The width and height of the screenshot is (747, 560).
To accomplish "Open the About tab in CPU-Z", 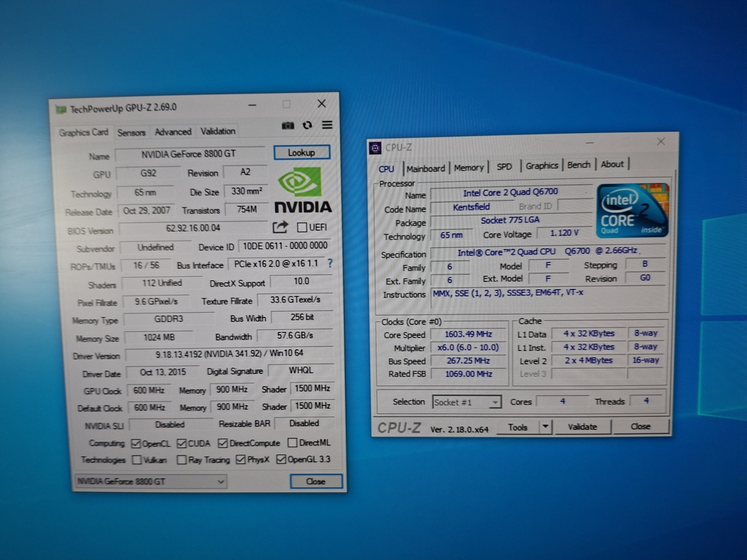I will (x=612, y=164).
